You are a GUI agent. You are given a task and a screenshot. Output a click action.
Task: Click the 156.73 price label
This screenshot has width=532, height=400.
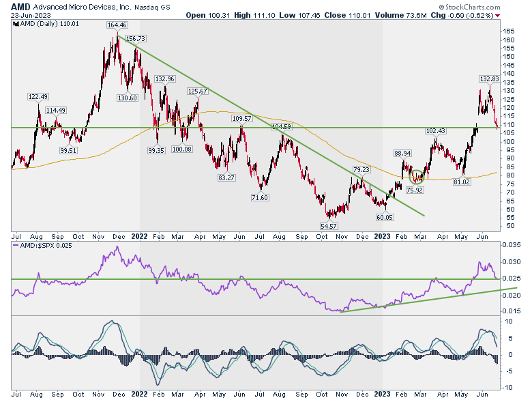tap(136, 39)
